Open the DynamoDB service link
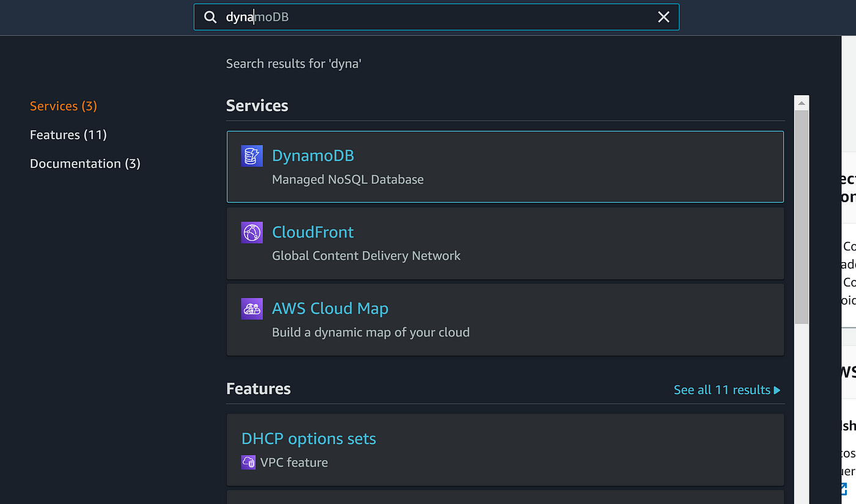 tap(313, 156)
